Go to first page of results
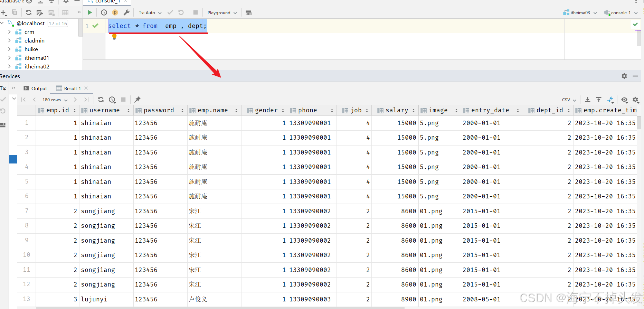This screenshot has height=309, width=644. click(x=23, y=100)
